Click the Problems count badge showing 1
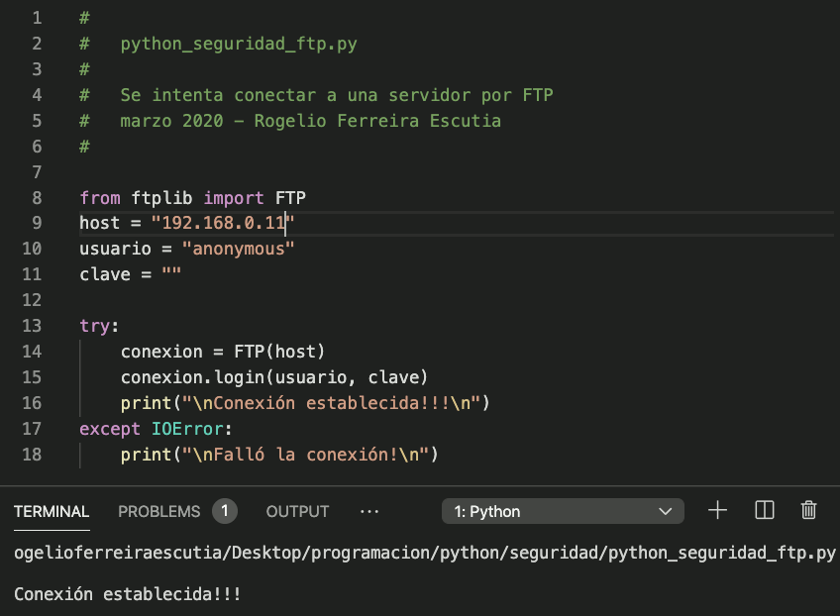 pos(225,511)
